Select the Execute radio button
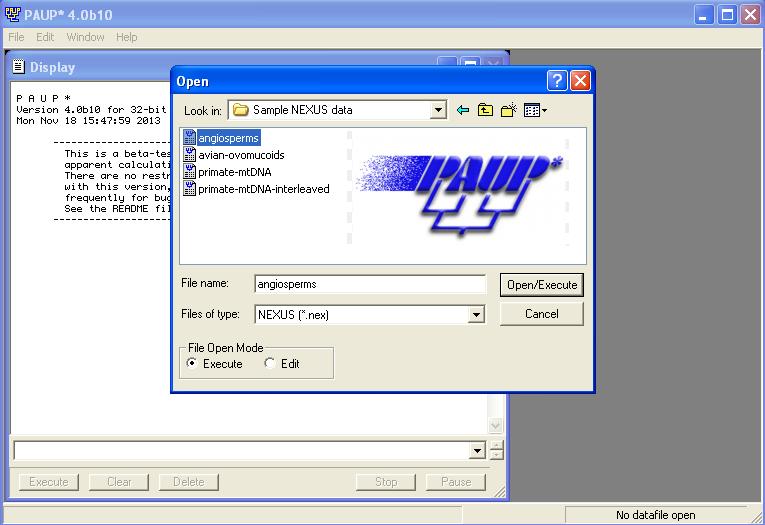Image resolution: width=765 pixels, height=525 pixels. [192, 364]
